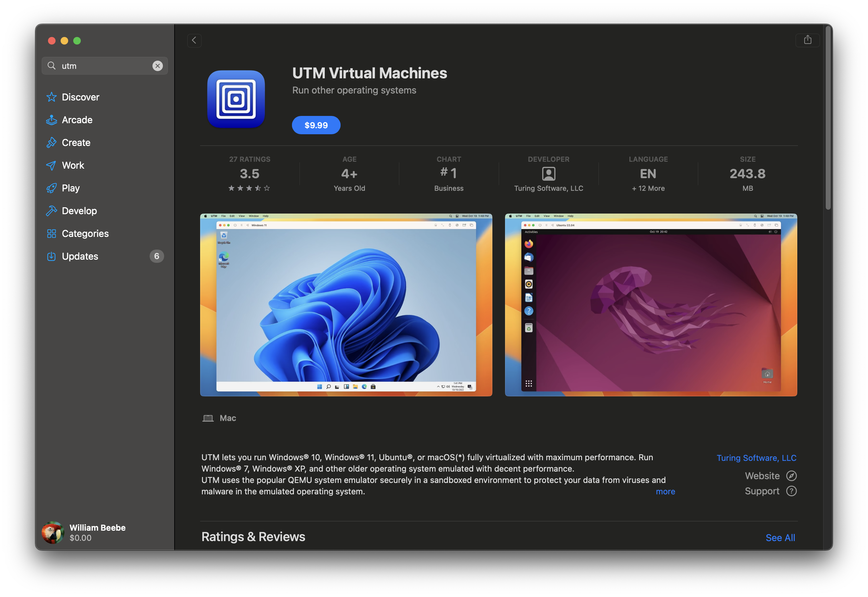
Task: Click into the utm search field
Action: 105,66
